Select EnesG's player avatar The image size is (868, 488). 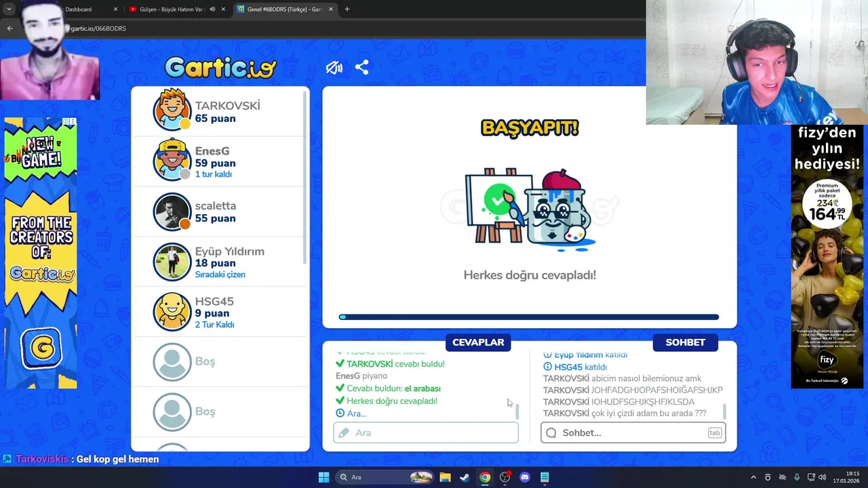pos(172,161)
